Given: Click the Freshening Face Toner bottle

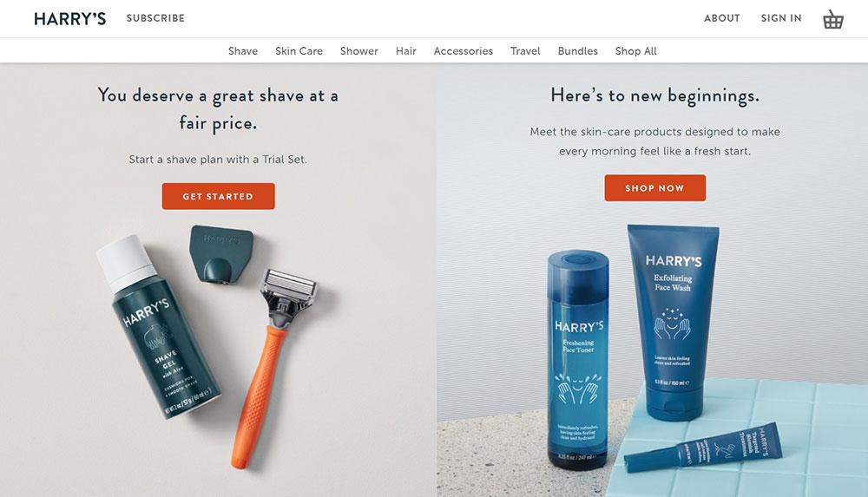Looking at the screenshot, I should (x=578, y=360).
